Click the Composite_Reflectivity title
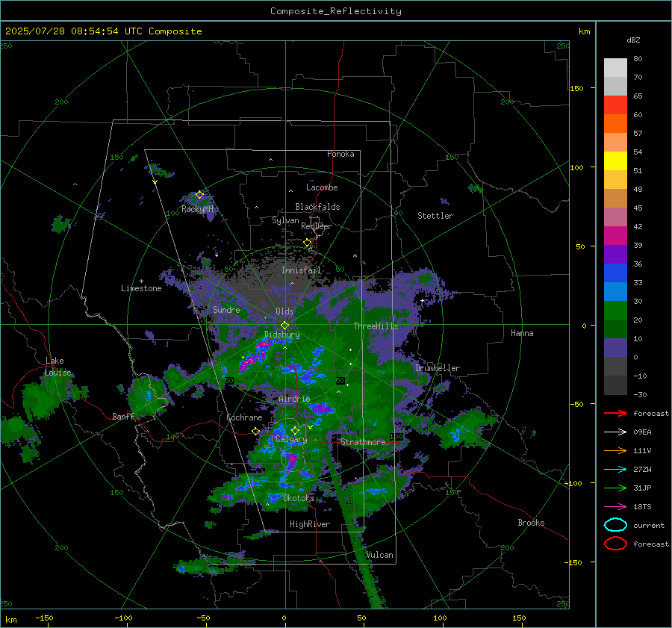 336,11
